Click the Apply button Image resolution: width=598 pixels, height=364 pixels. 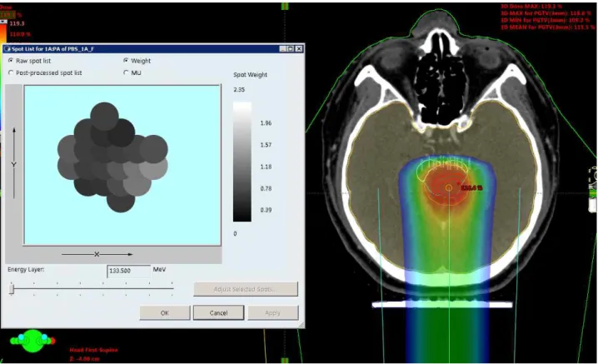click(x=272, y=313)
